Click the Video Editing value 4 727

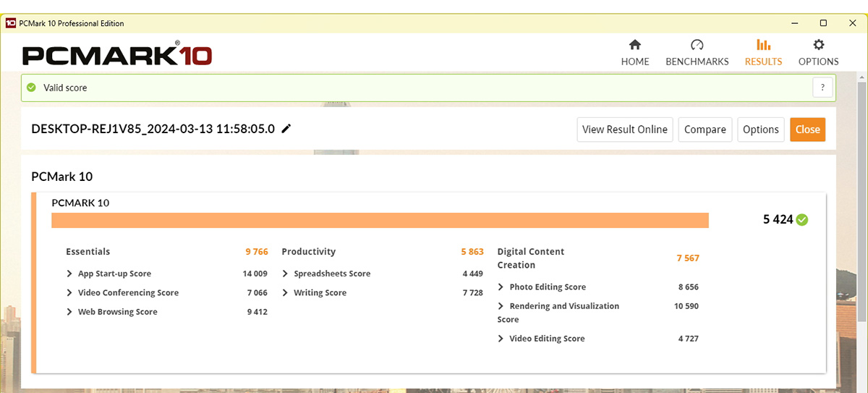point(689,338)
